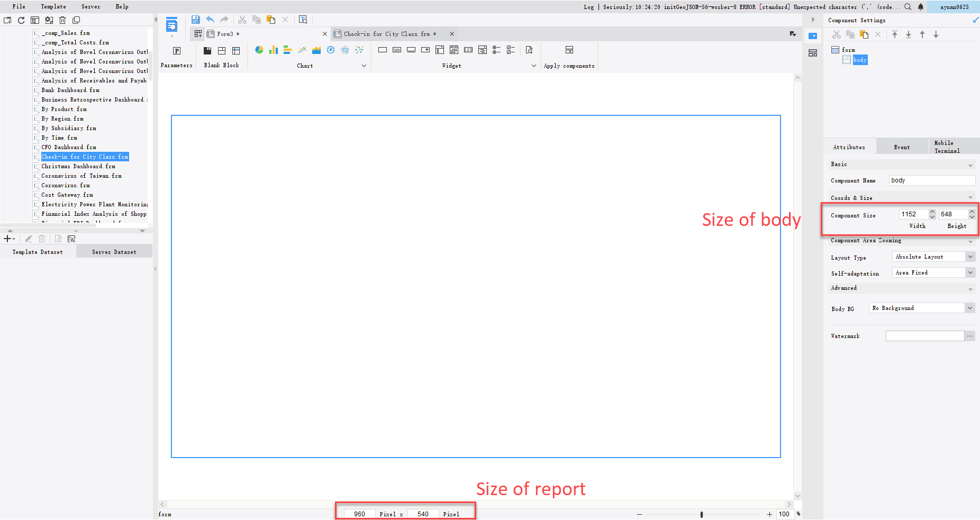Save the template with the floppy disk icon
Screen dimensions: 980x520
[x=196, y=20]
